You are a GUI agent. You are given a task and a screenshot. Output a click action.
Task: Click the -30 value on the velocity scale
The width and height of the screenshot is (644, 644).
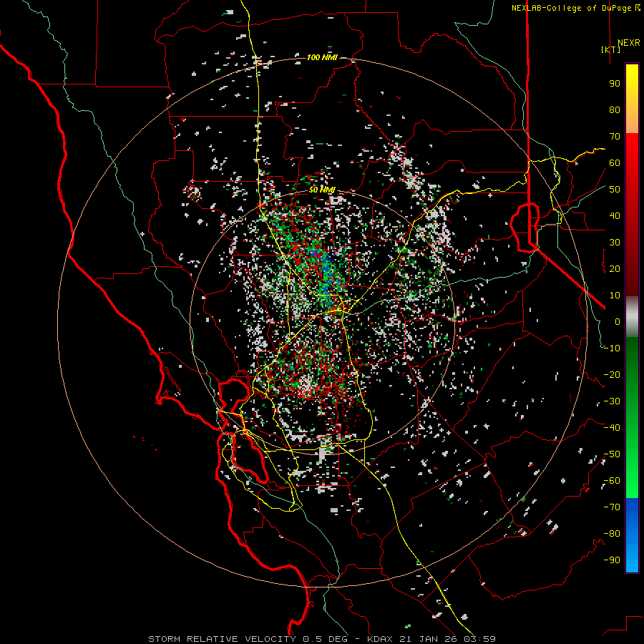[x=612, y=401]
